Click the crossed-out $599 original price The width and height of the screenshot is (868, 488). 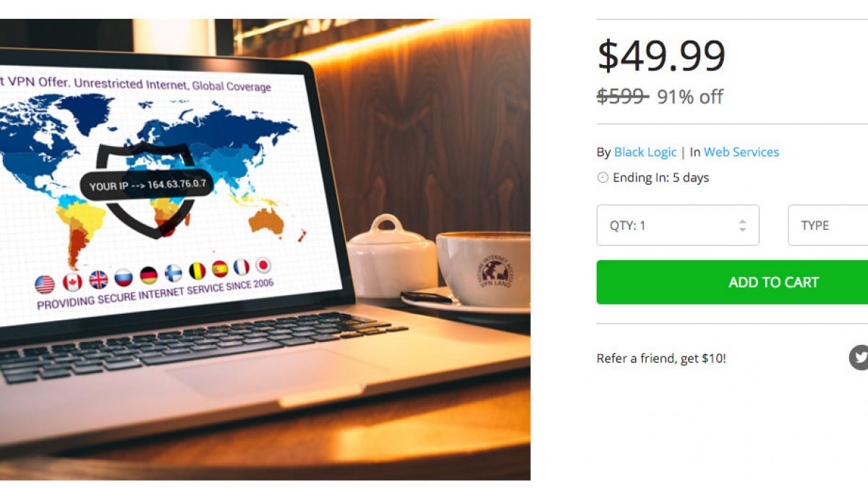623,96
